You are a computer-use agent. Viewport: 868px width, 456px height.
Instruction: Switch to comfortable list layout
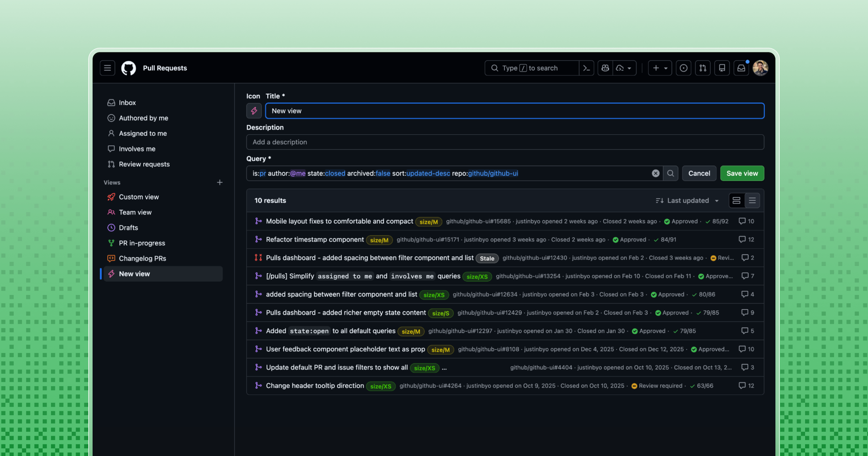pyautogui.click(x=736, y=200)
